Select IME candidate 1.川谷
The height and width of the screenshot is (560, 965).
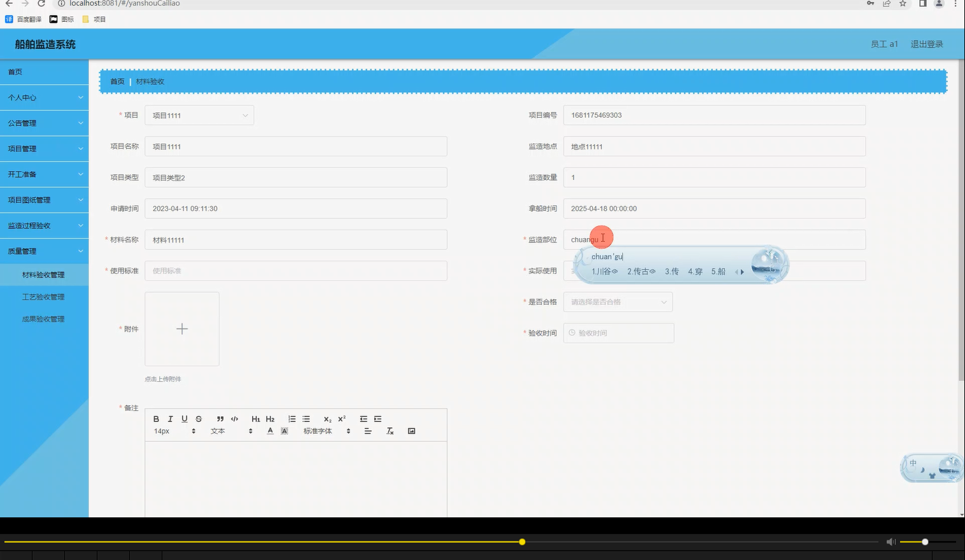tap(604, 272)
